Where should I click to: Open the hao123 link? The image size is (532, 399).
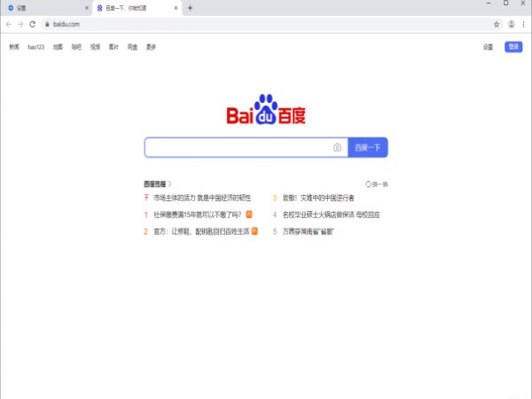coord(36,47)
